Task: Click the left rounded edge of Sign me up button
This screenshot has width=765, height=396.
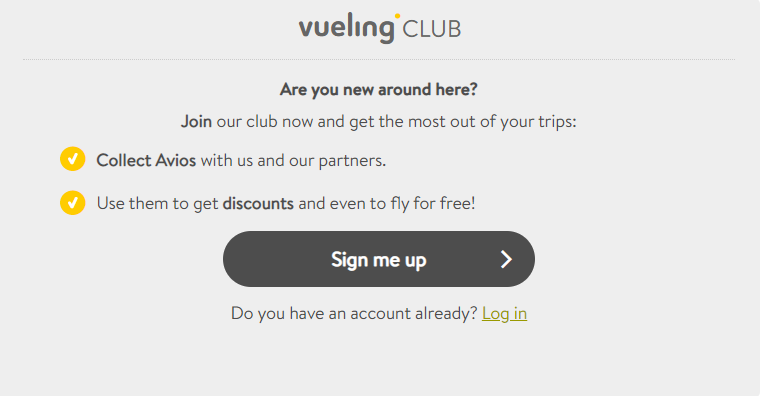Action: [239, 259]
